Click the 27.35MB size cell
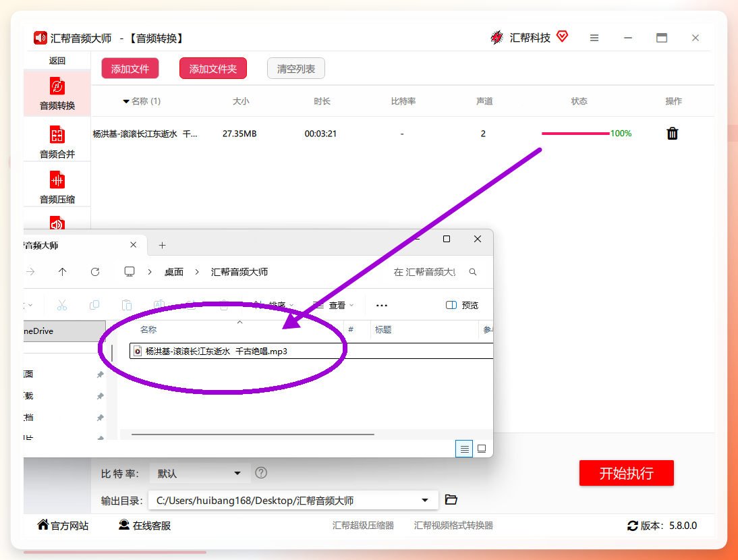This screenshot has height=560, width=738. [x=239, y=134]
